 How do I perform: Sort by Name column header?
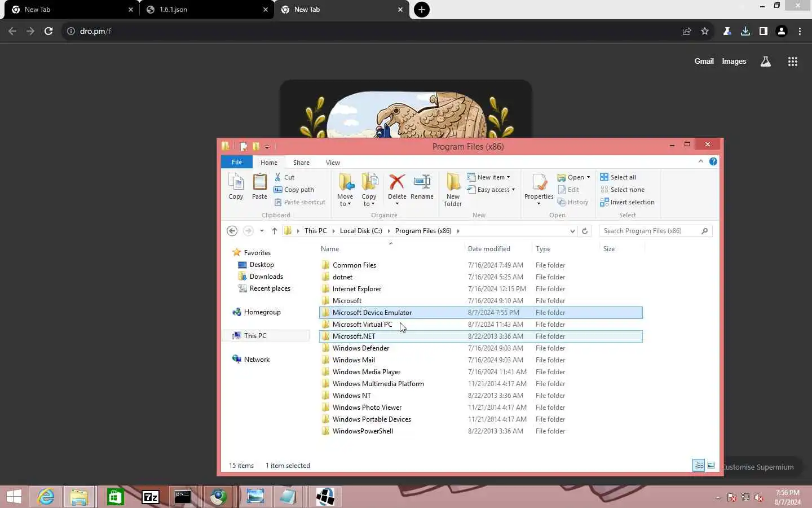391,248
